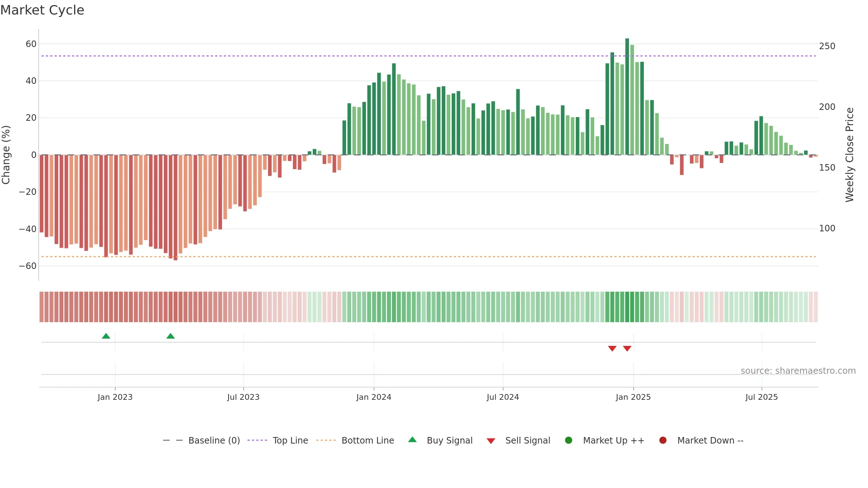The height and width of the screenshot is (488, 868).
Task: Click the red Sell Signal triangle in legend
Action: point(491,441)
